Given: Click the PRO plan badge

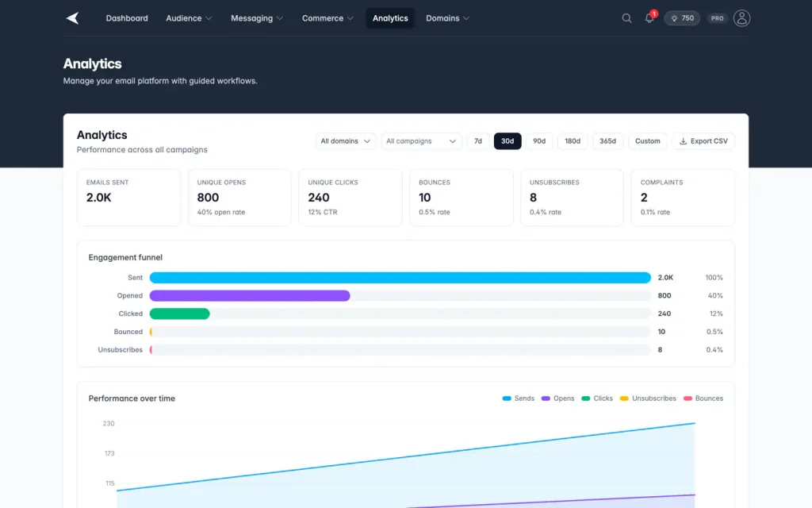Looking at the screenshot, I should [x=717, y=18].
